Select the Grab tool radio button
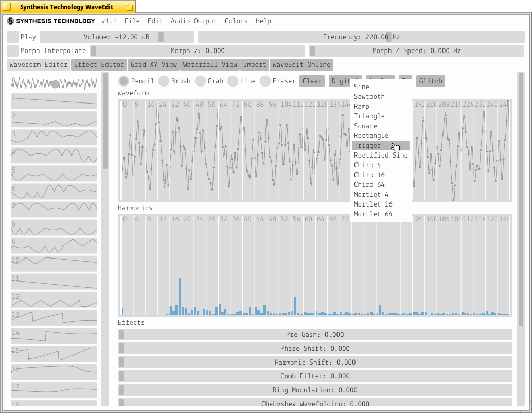 point(200,81)
